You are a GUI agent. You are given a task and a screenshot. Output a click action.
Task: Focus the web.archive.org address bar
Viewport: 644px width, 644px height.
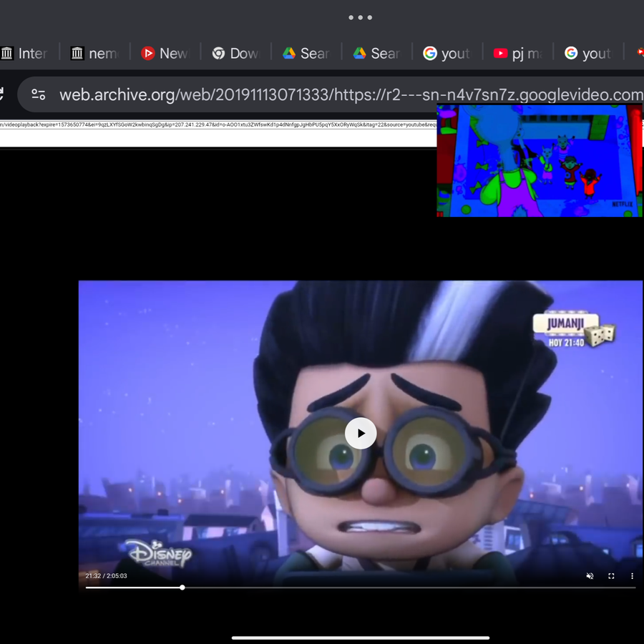tap(331, 95)
